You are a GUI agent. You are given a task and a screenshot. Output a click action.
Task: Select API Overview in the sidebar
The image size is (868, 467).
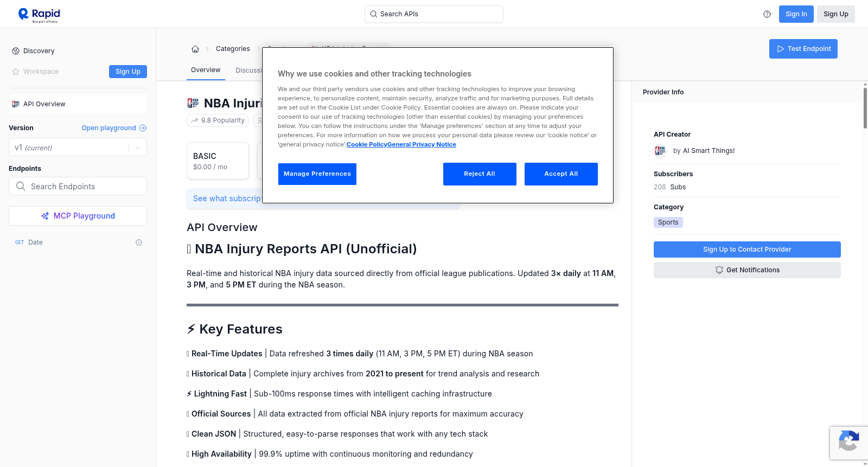pos(78,104)
